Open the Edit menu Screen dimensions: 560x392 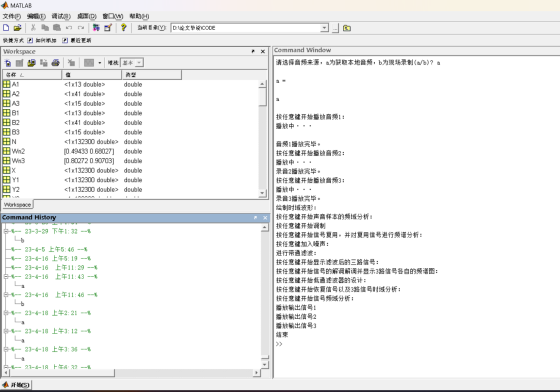click(36, 16)
